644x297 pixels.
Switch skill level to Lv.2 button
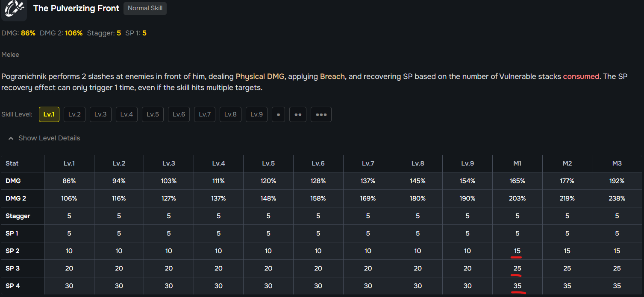pos(75,114)
